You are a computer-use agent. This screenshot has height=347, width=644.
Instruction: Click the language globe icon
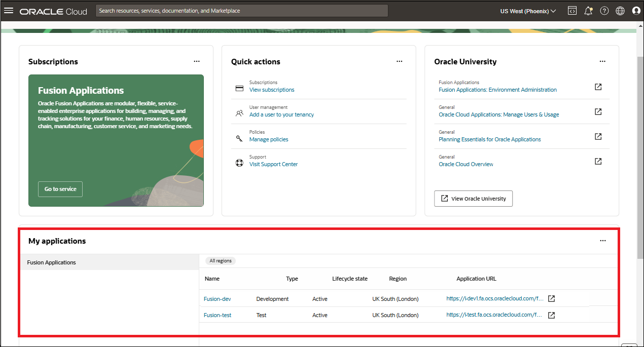620,10
